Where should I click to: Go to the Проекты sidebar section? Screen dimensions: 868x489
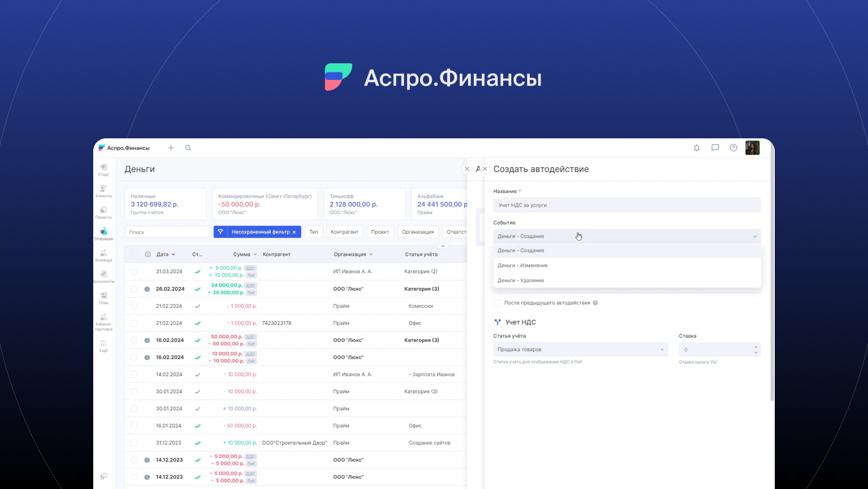(103, 213)
